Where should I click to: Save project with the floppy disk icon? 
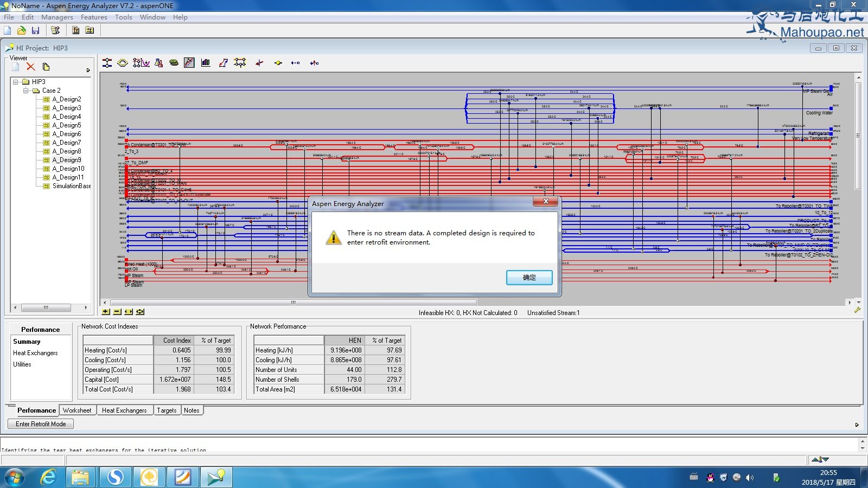36,30
